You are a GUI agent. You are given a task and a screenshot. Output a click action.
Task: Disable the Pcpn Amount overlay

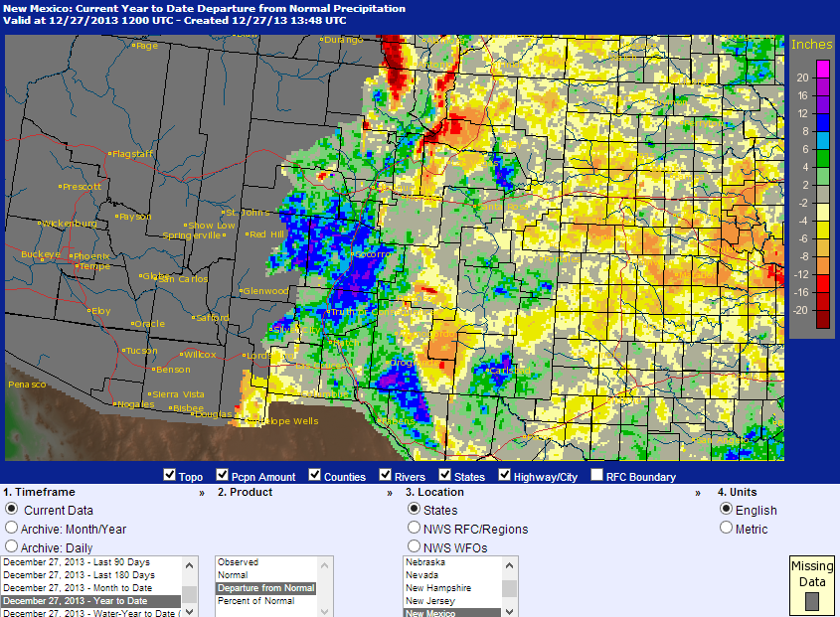(x=221, y=474)
